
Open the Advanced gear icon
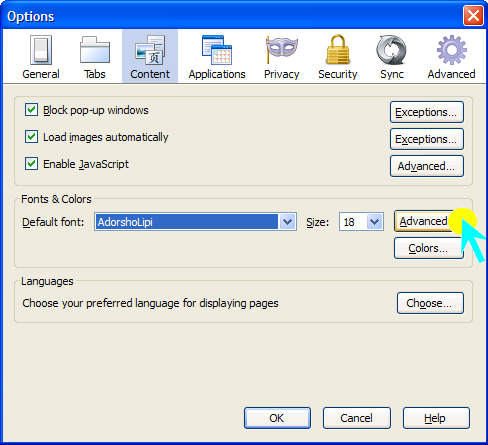click(x=452, y=50)
